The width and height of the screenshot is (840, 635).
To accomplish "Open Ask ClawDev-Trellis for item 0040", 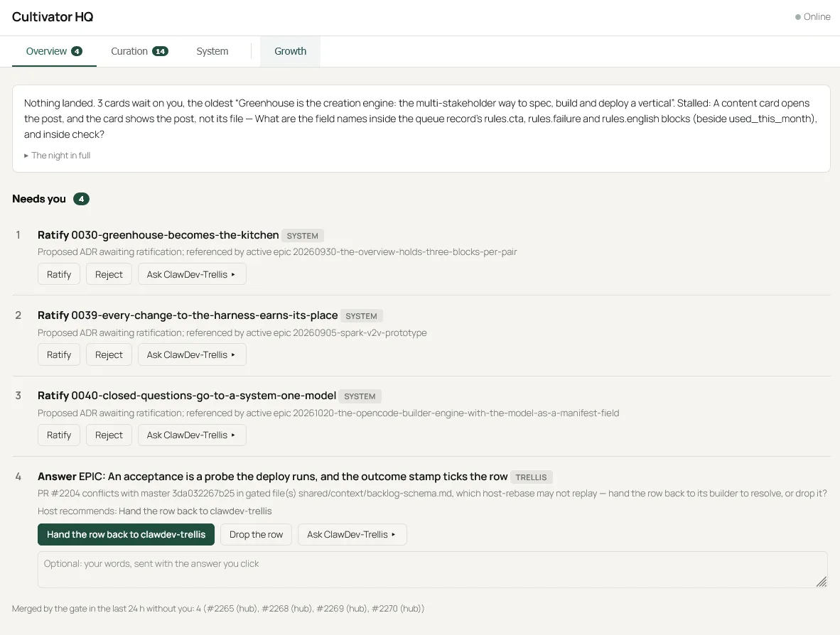I will (192, 435).
